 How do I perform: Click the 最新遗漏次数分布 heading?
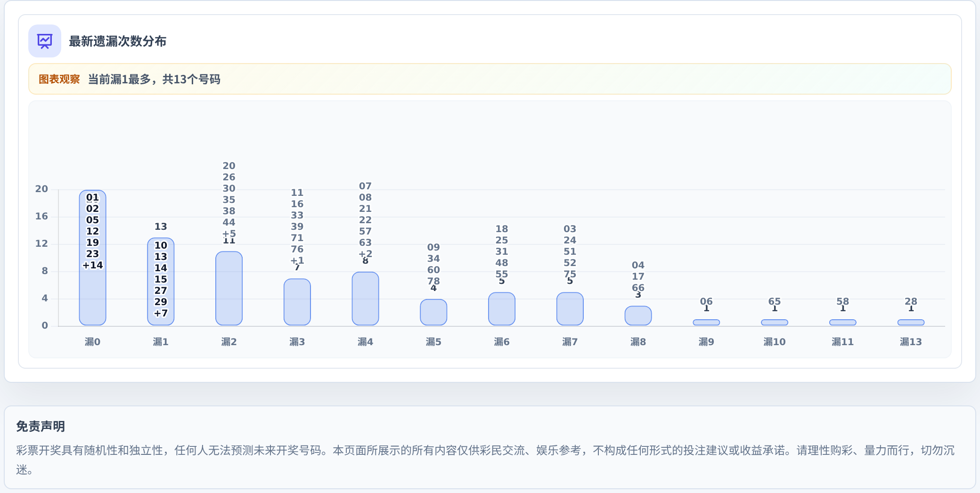coord(117,41)
